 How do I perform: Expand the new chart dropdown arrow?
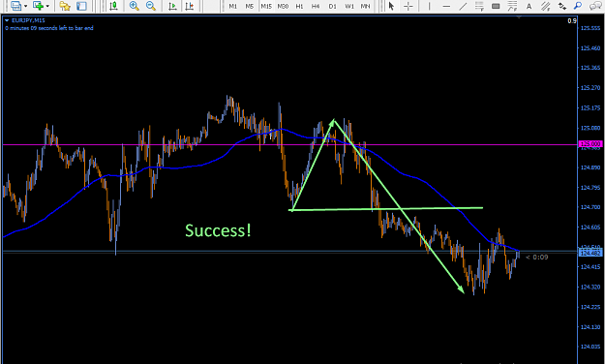25,6
